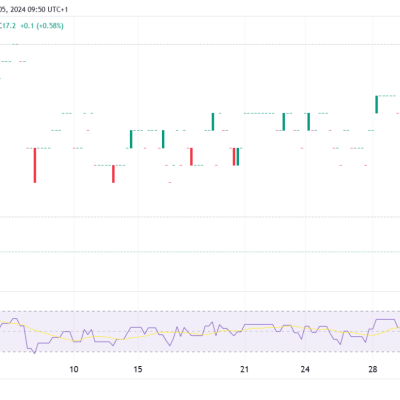
Task: Click the 09:50 UTC+1 timestamp text
Action: point(48,10)
